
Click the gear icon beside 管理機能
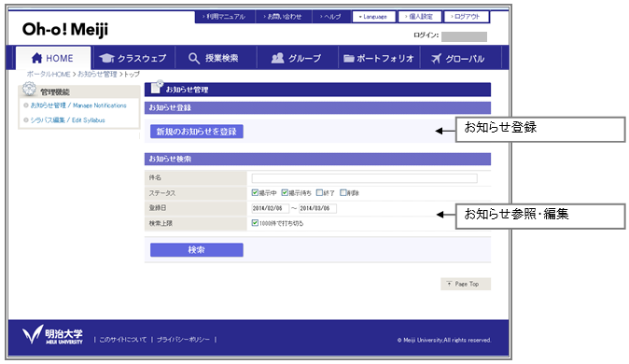(x=29, y=89)
